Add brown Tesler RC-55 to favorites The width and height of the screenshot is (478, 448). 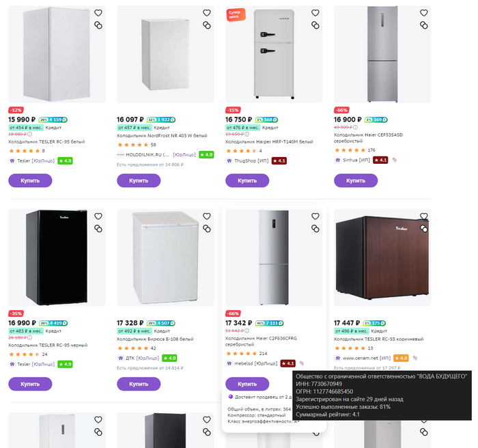pos(423,216)
